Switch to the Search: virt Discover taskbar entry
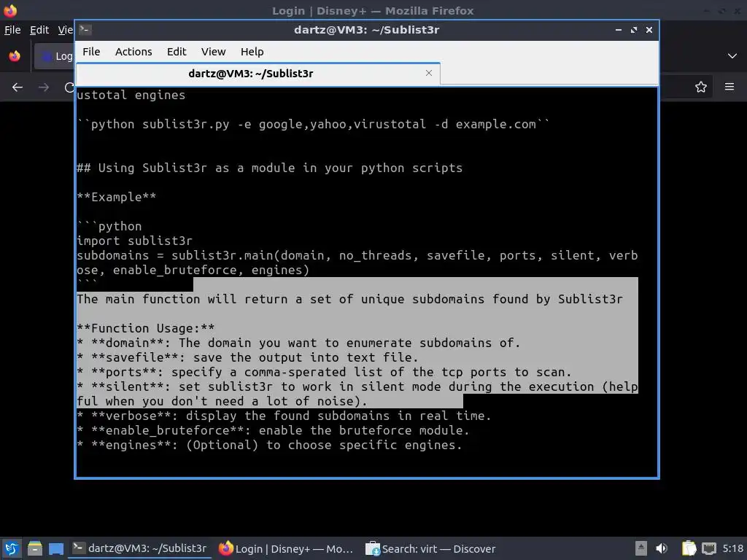Image resolution: width=747 pixels, height=560 pixels. click(x=430, y=548)
